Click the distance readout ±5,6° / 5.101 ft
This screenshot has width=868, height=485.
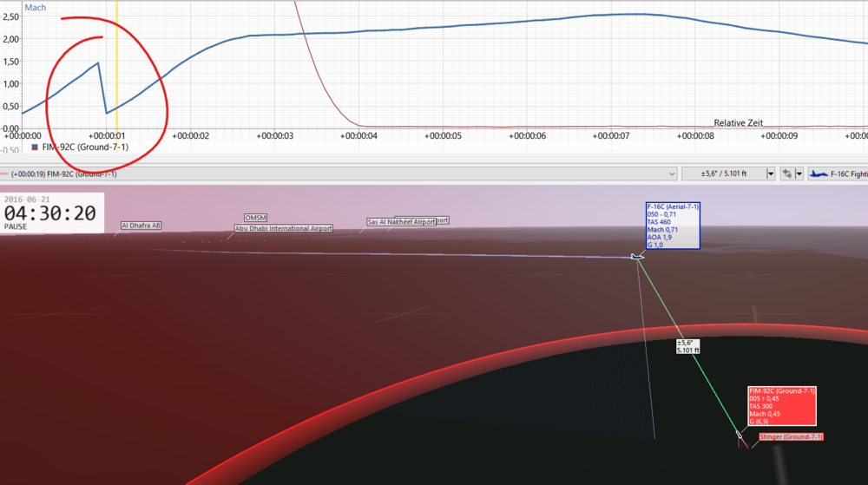click(724, 174)
